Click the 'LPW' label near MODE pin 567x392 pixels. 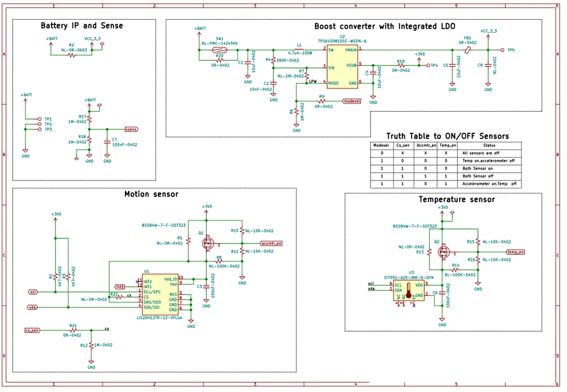[x=313, y=81]
